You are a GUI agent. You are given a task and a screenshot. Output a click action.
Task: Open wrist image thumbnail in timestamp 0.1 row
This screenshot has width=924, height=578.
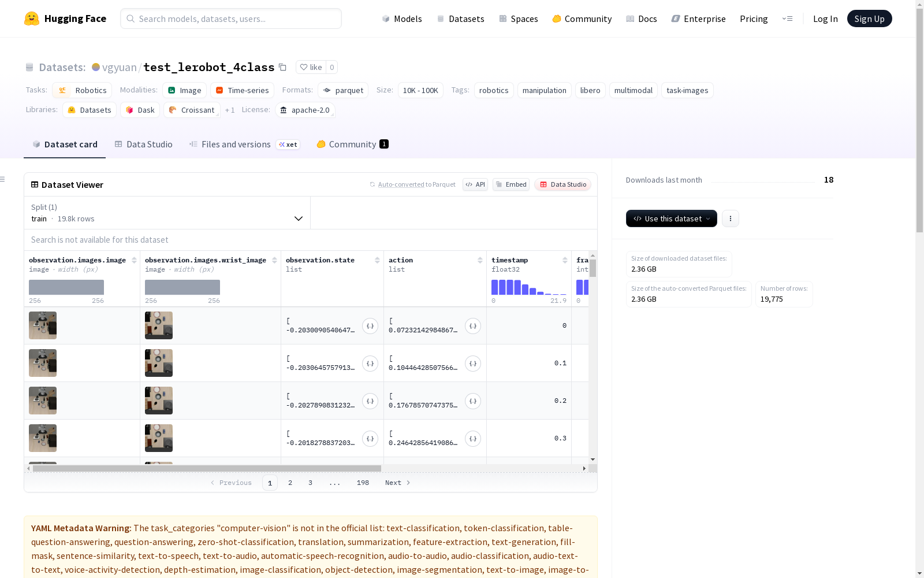point(159,363)
